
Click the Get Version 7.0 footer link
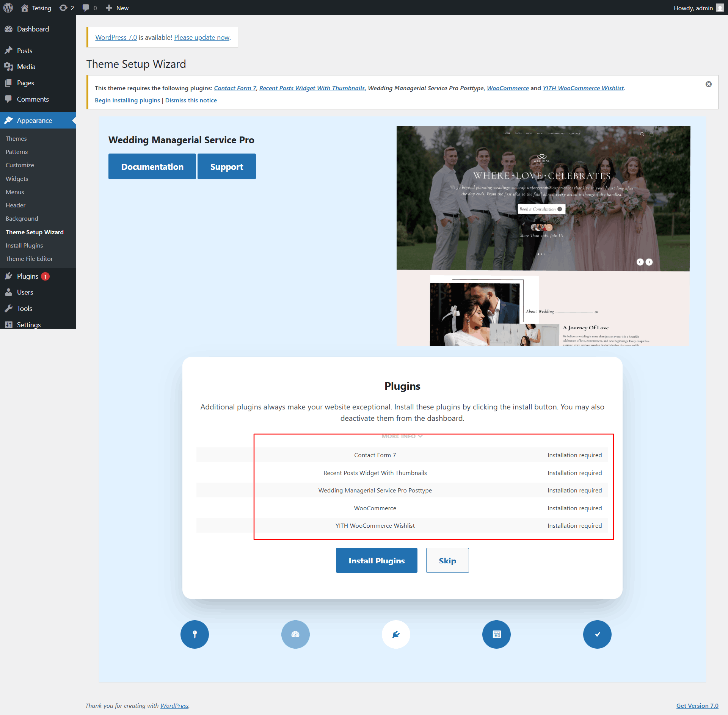coord(697,706)
